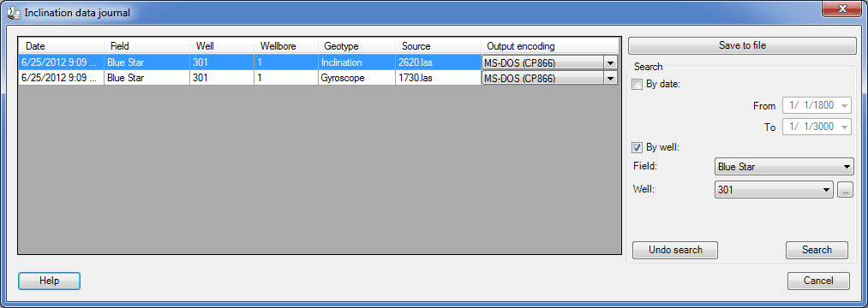Click the wellbore 1 cell in the Inclination row
The height and width of the screenshot is (308, 868).
coord(286,62)
